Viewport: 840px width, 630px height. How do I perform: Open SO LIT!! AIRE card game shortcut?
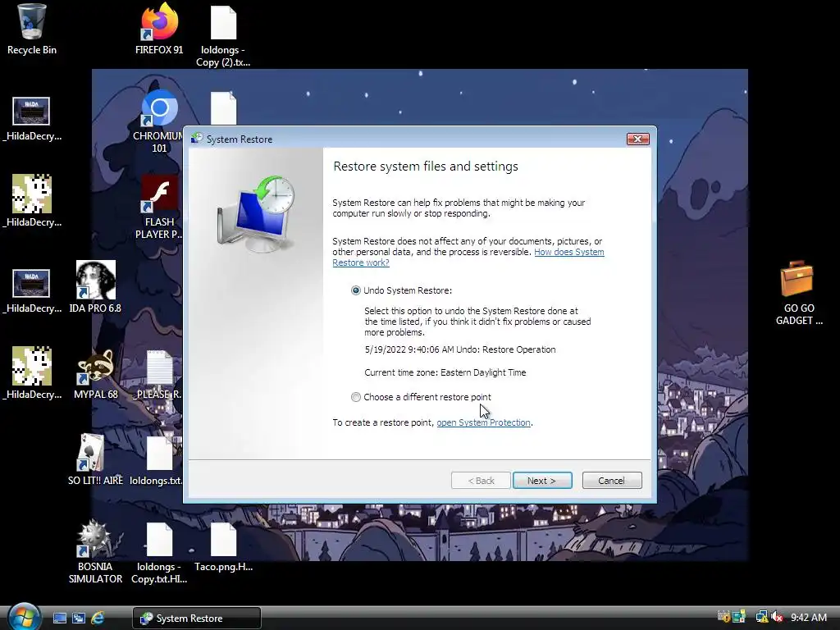click(95, 459)
